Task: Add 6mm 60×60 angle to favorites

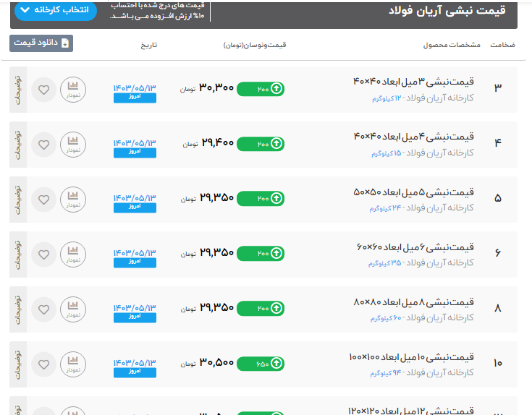Action: (43, 254)
